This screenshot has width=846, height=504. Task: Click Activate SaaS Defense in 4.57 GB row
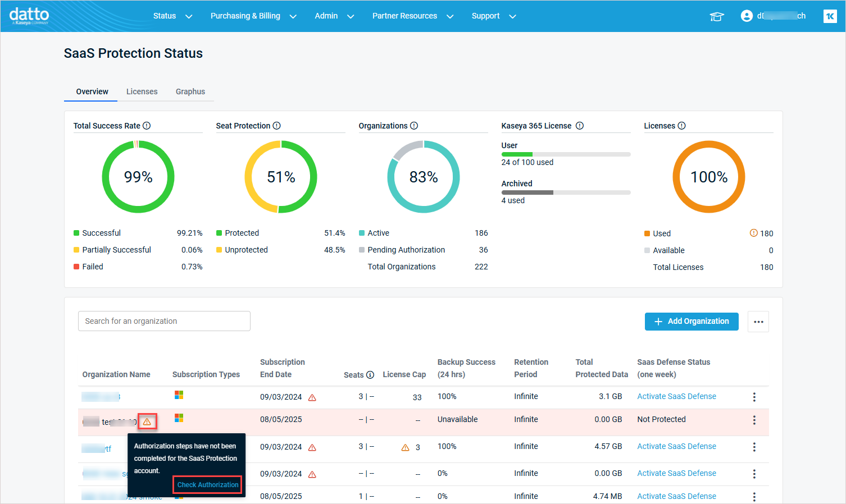(x=676, y=446)
